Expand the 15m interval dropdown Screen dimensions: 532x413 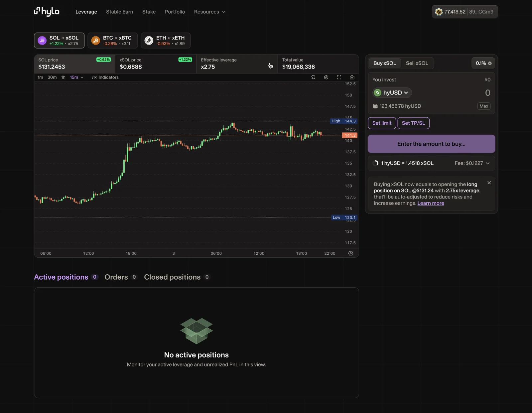[76, 77]
